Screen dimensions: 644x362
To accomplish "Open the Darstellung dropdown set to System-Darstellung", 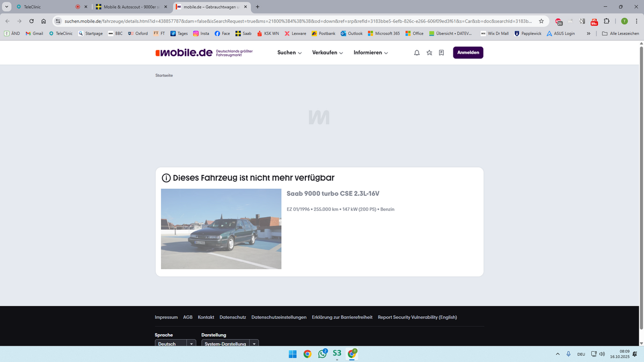I will (x=230, y=344).
